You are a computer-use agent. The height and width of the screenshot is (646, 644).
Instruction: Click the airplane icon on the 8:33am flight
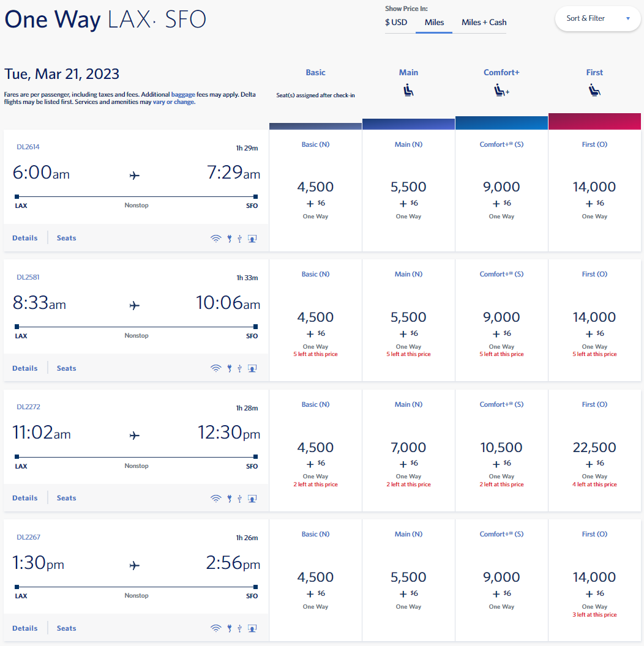[135, 306]
